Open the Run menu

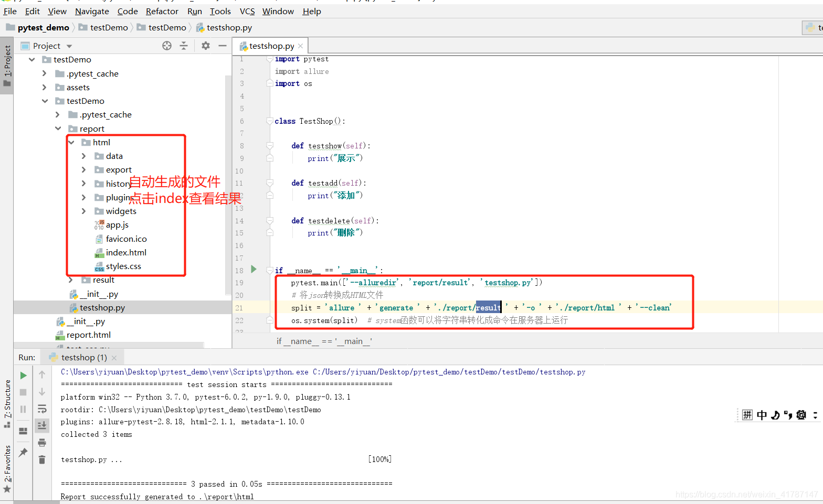pyautogui.click(x=195, y=11)
